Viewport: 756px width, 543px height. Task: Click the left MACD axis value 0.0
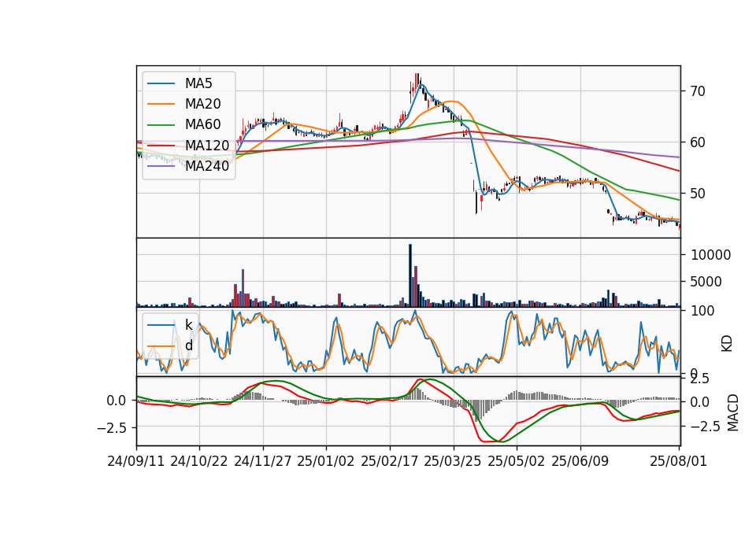(117, 401)
